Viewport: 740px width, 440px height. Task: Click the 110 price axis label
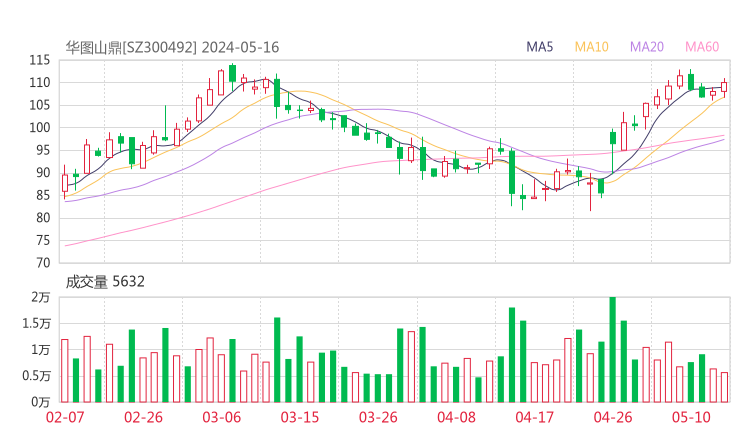pyautogui.click(x=40, y=83)
